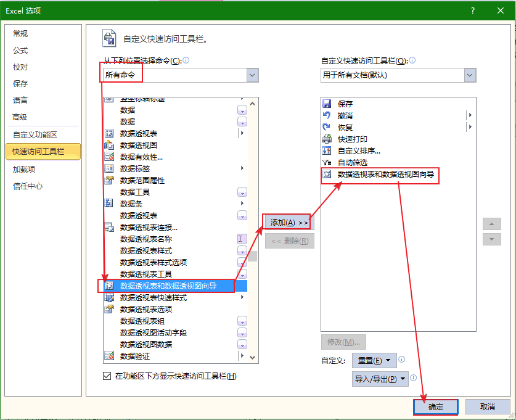Select the 快速打印 quick print icon
Viewport: 516px width, 420px height.
tap(327, 139)
